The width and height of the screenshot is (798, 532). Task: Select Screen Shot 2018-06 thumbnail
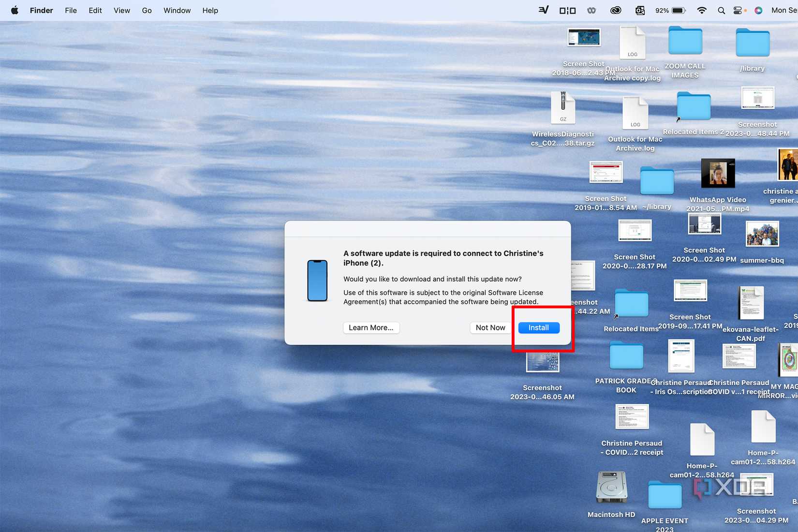(x=584, y=37)
